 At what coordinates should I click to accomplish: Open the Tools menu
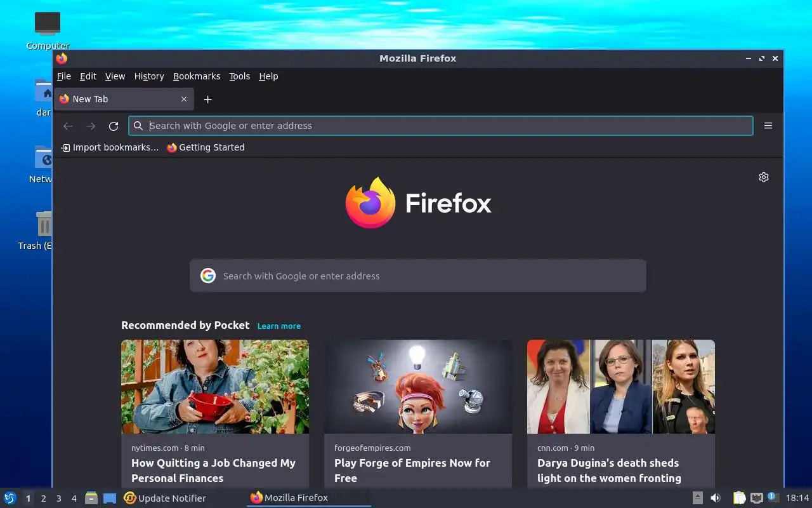240,76
